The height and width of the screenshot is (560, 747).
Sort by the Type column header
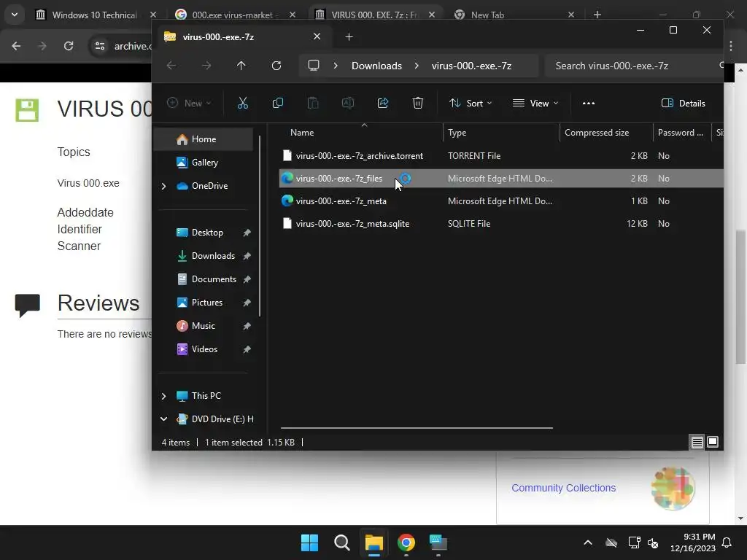click(501, 133)
